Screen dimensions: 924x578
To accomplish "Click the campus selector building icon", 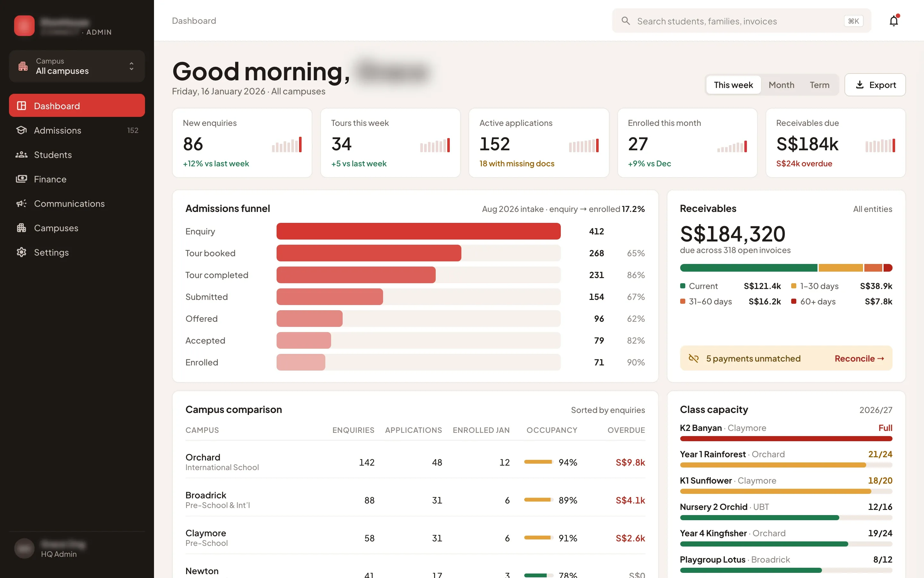I will 23,66.
